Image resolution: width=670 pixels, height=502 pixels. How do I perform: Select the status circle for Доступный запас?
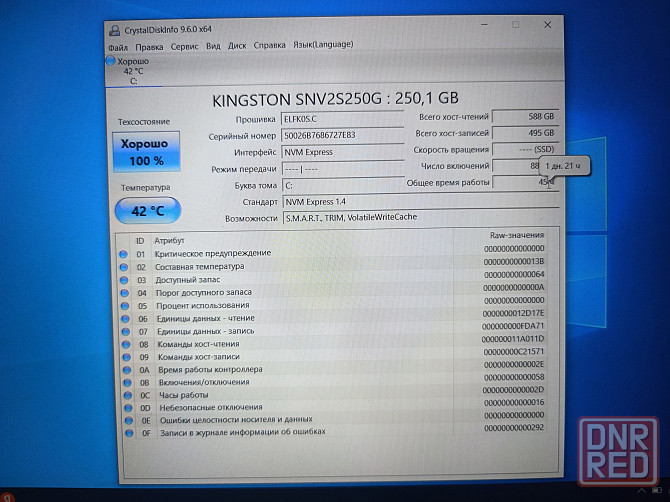point(124,280)
